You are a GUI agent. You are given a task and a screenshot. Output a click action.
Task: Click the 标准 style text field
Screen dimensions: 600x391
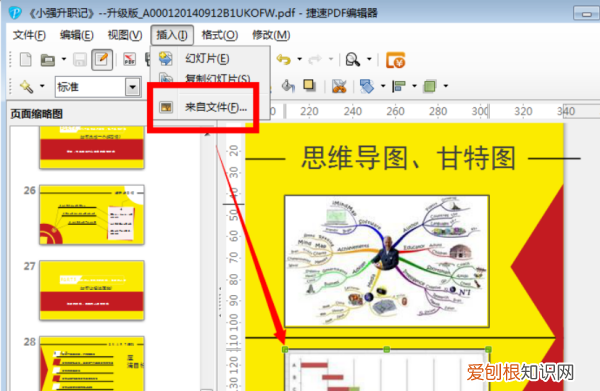90,87
